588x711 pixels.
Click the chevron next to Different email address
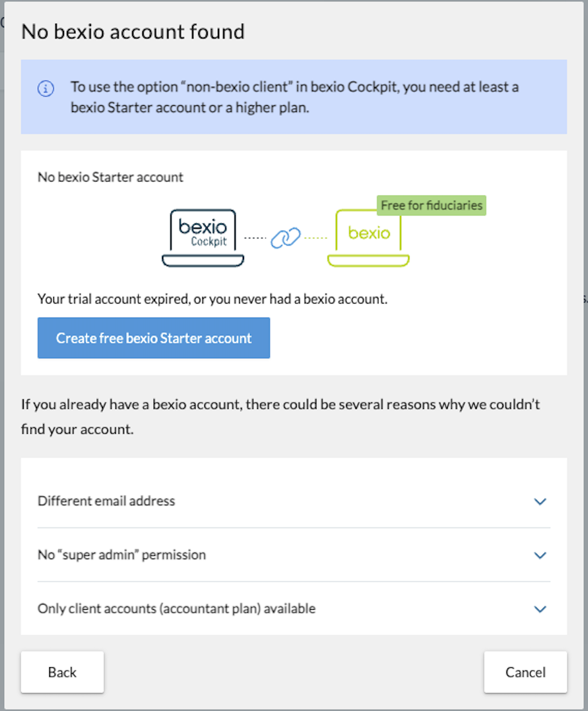[540, 501]
